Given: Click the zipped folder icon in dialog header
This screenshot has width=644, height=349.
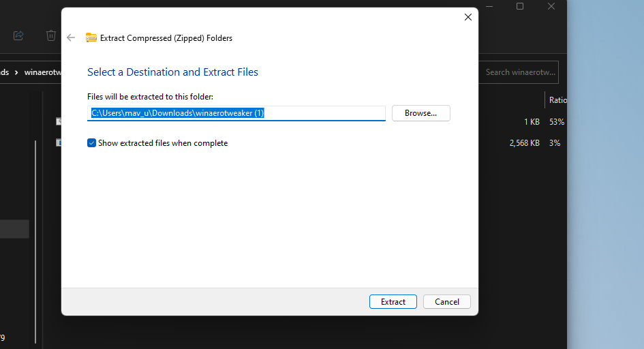Looking at the screenshot, I should click(x=91, y=37).
